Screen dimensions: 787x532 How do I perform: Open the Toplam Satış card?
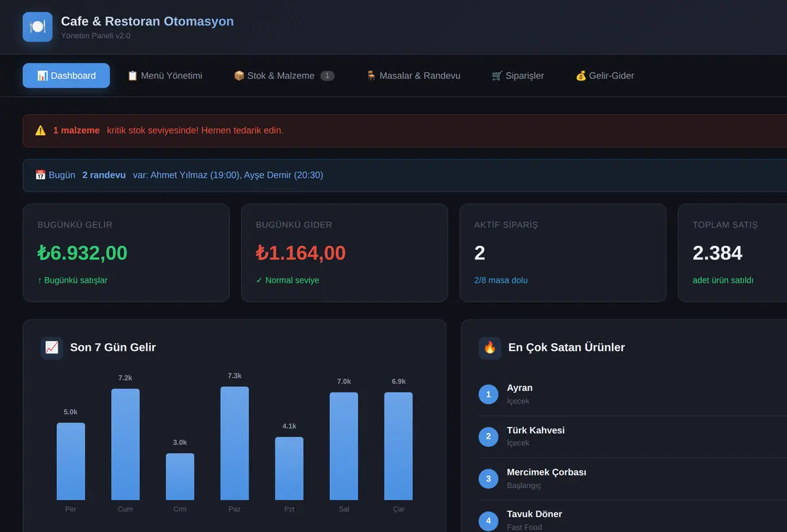click(x=733, y=253)
